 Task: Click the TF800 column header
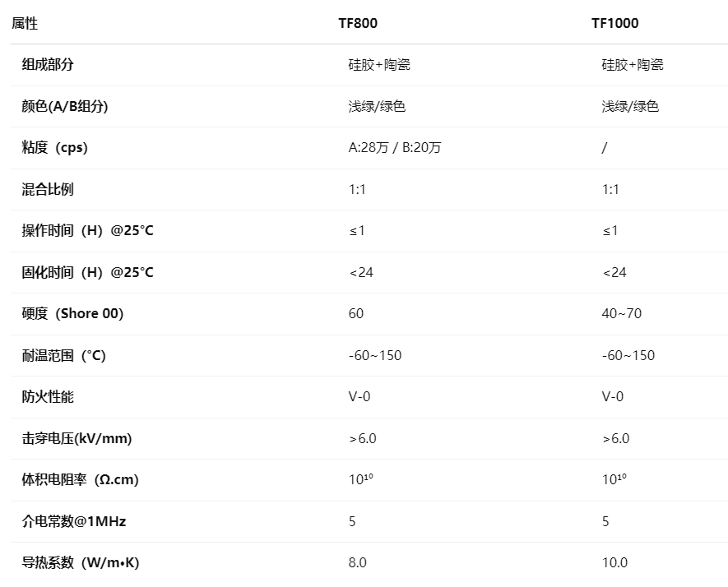point(358,23)
